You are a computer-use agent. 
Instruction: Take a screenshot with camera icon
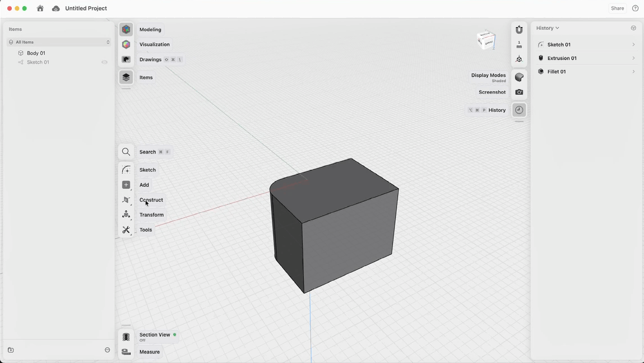[519, 92]
